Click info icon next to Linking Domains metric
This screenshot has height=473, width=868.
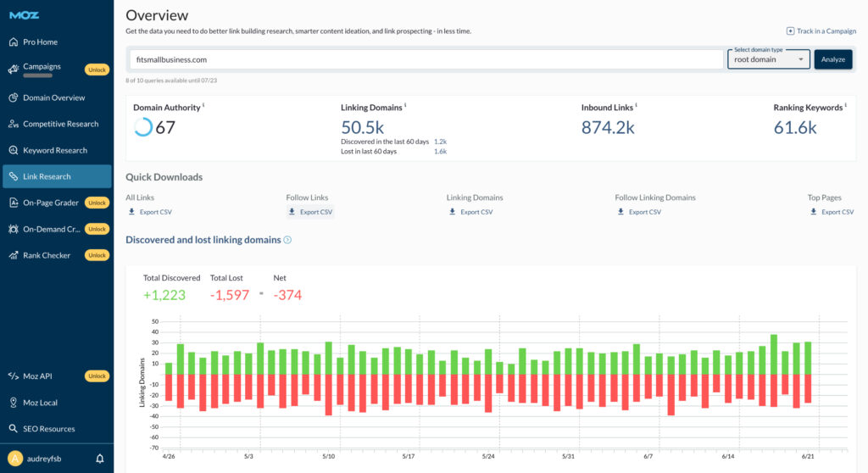(x=404, y=104)
